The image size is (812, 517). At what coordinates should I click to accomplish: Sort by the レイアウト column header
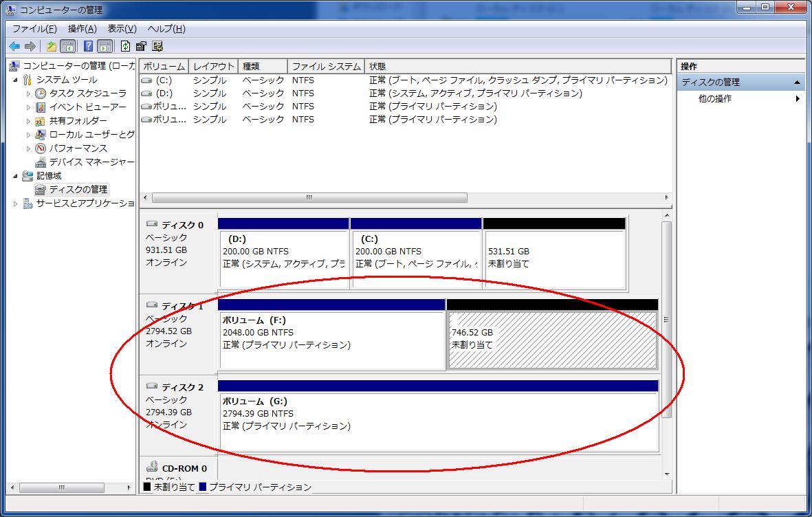click(213, 66)
